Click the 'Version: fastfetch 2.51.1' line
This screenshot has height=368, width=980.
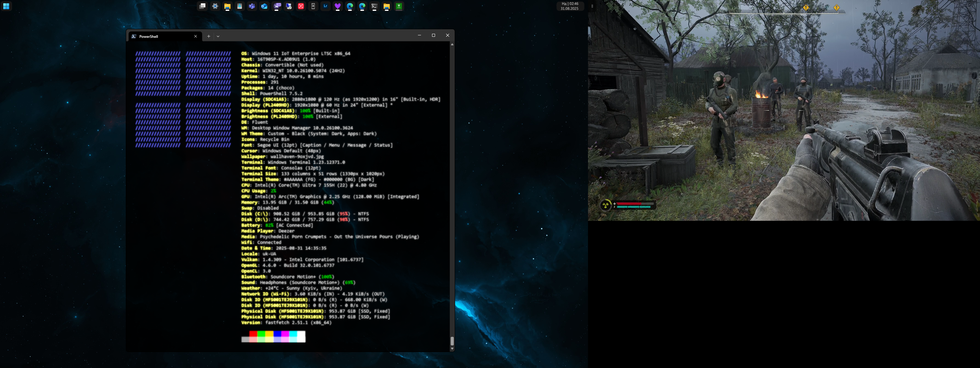(x=286, y=322)
